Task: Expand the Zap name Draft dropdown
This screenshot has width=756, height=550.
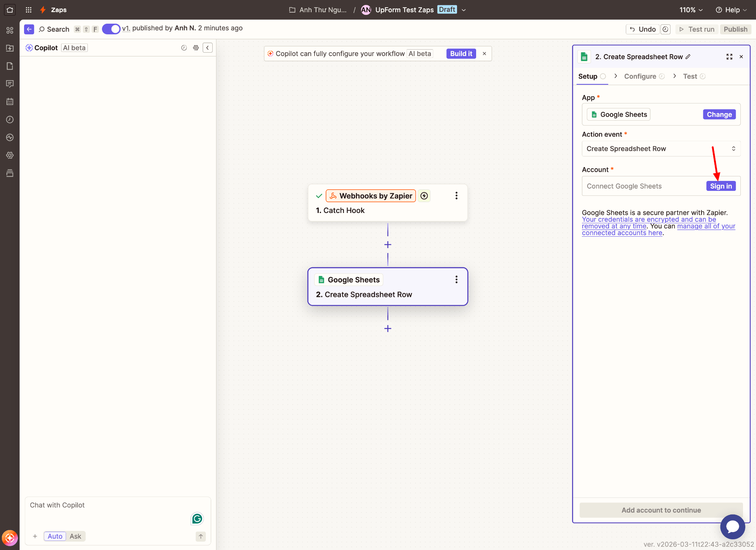Action: (x=464, y=10)
